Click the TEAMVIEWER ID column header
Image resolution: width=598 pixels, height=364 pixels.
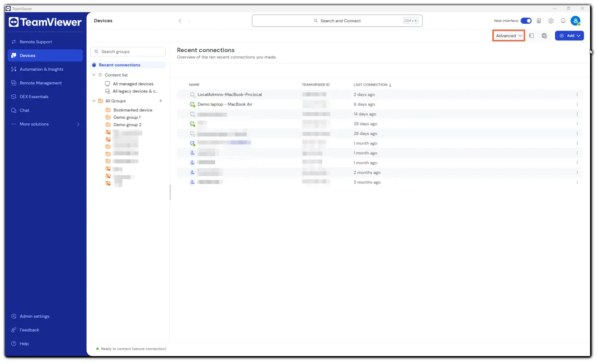316,85
